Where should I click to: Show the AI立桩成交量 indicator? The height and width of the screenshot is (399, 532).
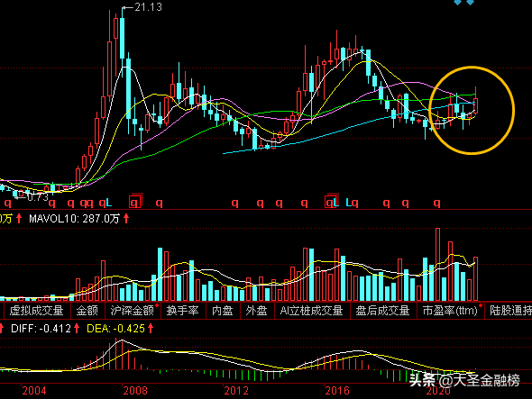tap(311, 311)
